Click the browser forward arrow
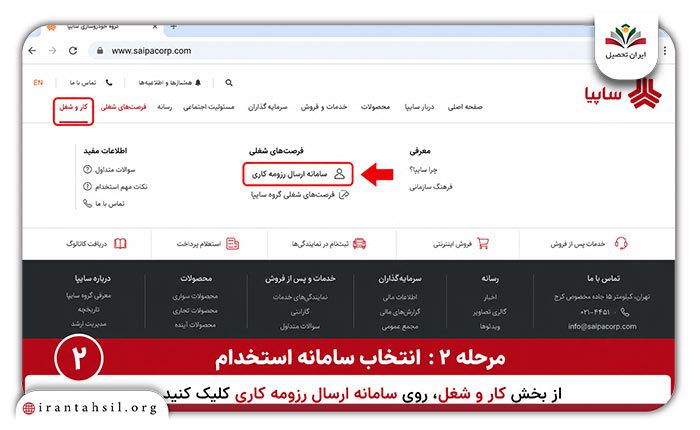Viewport: 700px width, 430px height. [53, 51]
